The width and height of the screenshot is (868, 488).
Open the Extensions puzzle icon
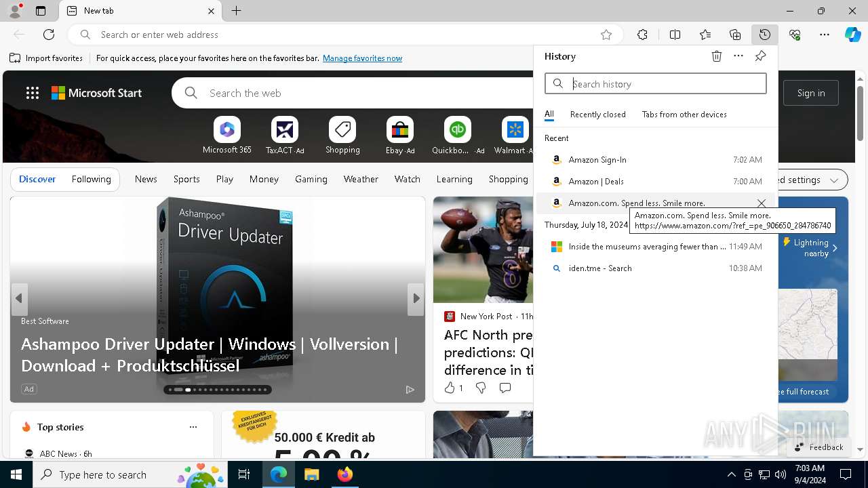coord(642,35)
